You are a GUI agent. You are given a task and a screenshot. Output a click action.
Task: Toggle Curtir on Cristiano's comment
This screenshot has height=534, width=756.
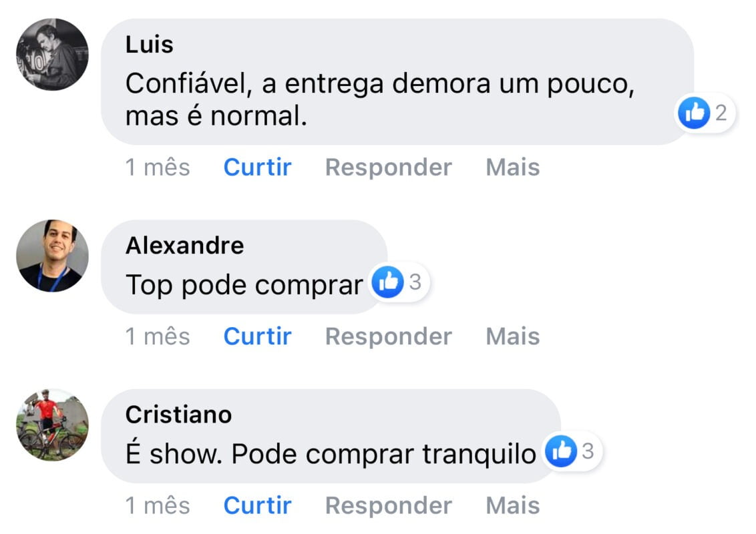pyautogui.click(x=257, y=505)
